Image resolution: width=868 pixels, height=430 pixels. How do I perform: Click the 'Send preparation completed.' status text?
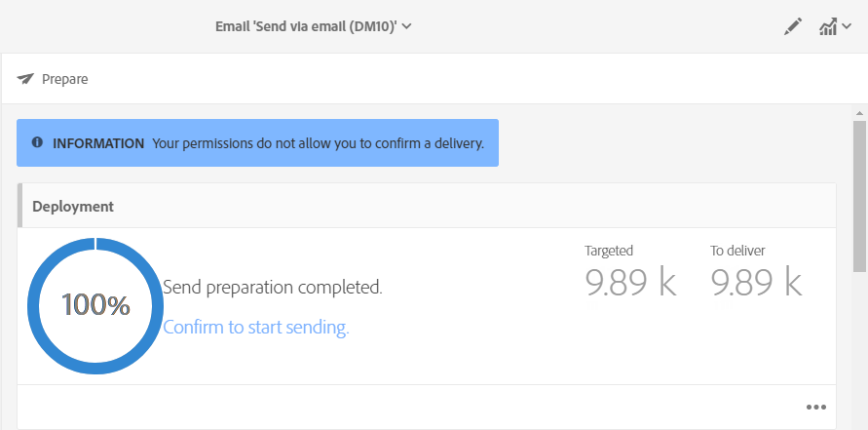pos(273,288)
